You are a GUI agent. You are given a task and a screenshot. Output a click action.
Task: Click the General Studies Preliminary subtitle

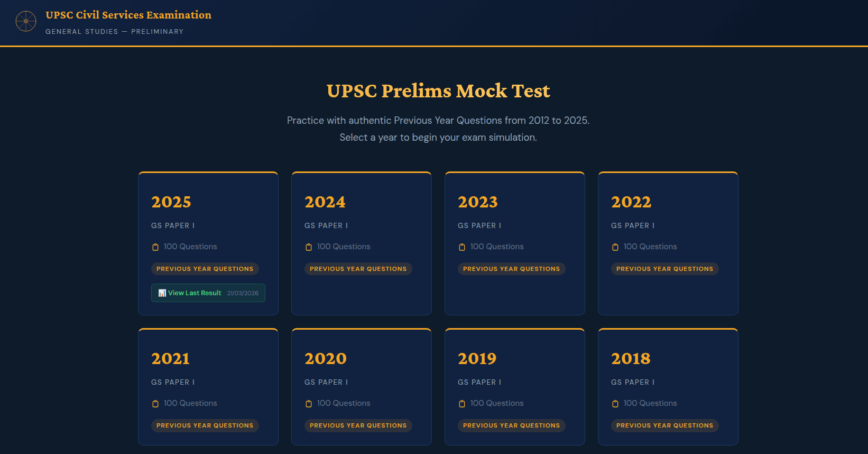pyautogui.click(x=114, y=31)
